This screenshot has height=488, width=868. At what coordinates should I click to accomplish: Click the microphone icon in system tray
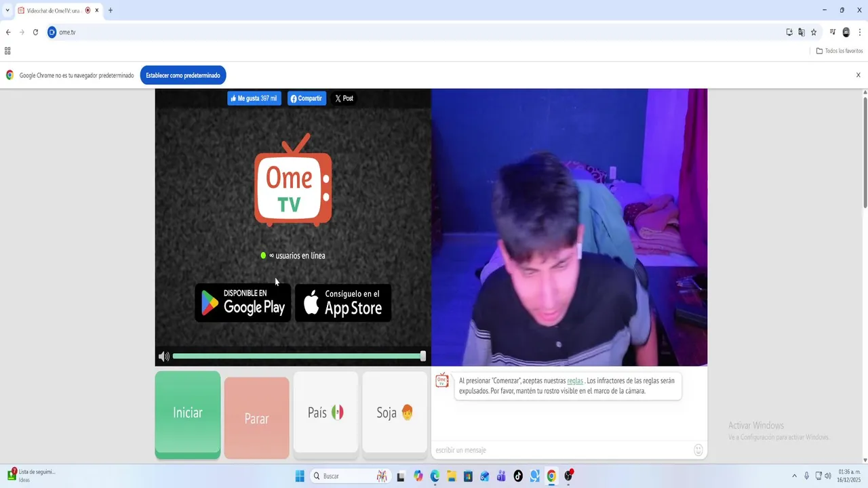[x=806, y=476]
